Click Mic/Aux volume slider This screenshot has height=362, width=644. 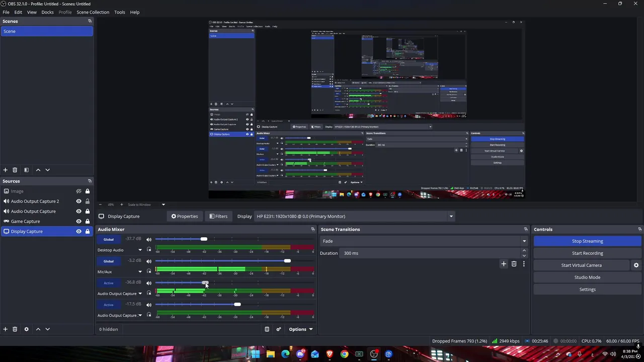point(234,261)
